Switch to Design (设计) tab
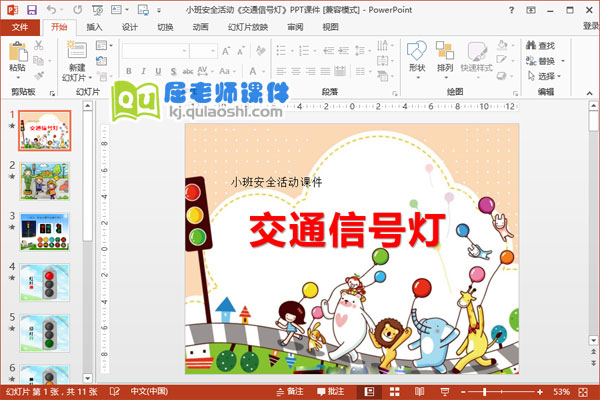 tap(129, 27)
